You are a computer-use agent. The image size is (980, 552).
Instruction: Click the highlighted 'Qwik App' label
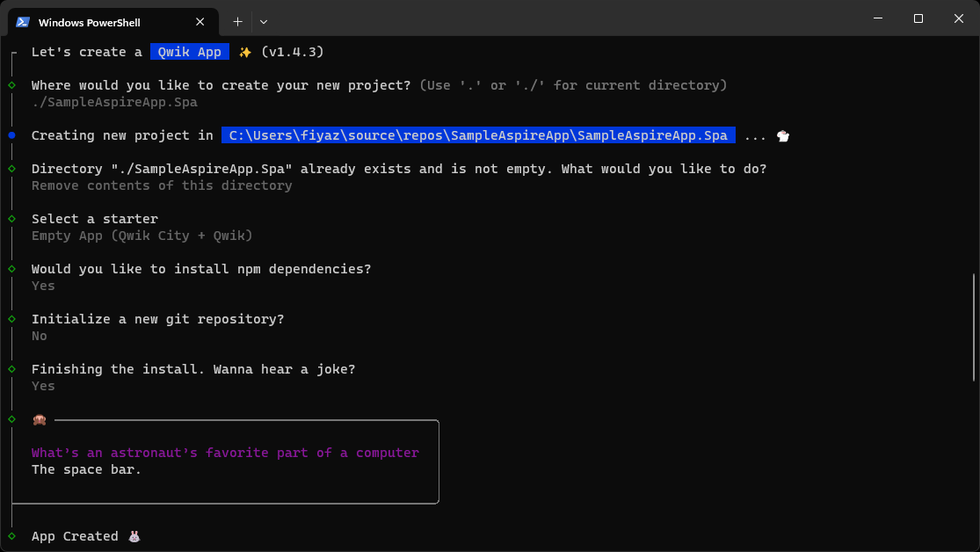click(189, 52)
